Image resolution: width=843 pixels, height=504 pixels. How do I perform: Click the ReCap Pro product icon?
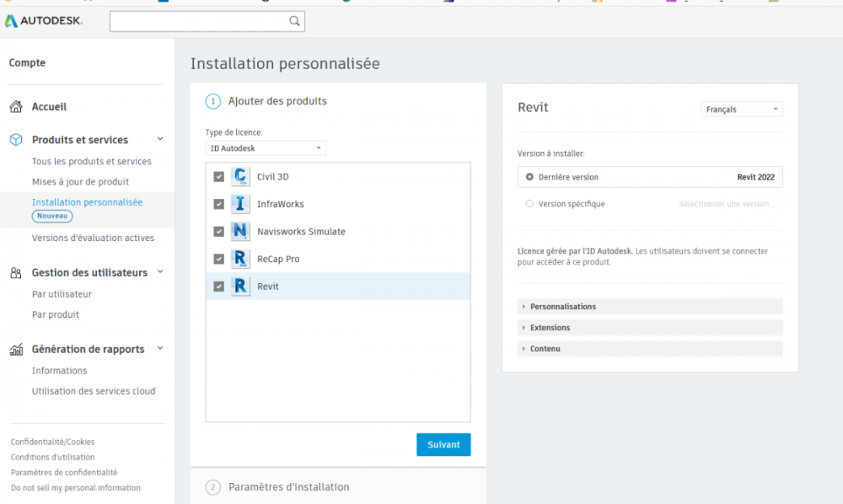[240, 259]
